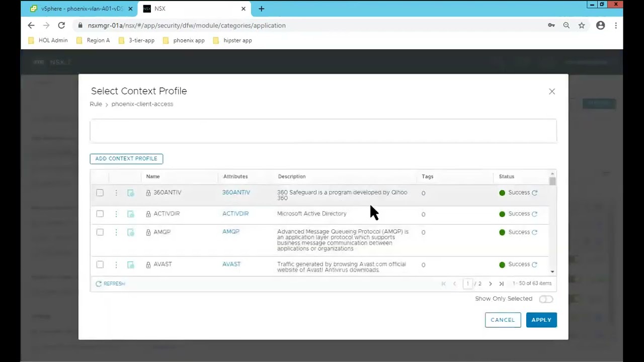This screenshot has height=362, width=644.
Task: Refresh the status of 360ANTIV row
Action: click(535, 193)
